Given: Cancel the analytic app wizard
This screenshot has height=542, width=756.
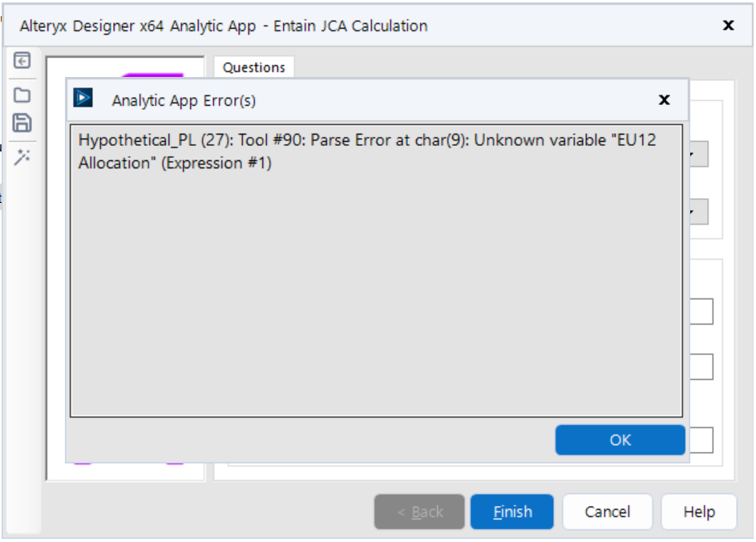Looking at the screenshot, I should pyautogui.click(x=607, y=512).
